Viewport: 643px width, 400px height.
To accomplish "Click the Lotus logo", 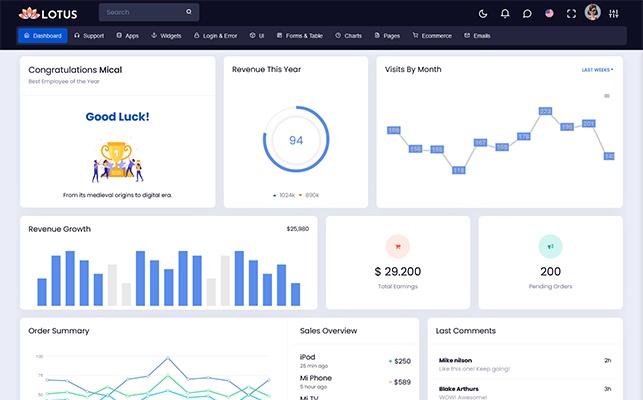I will 48,13.
